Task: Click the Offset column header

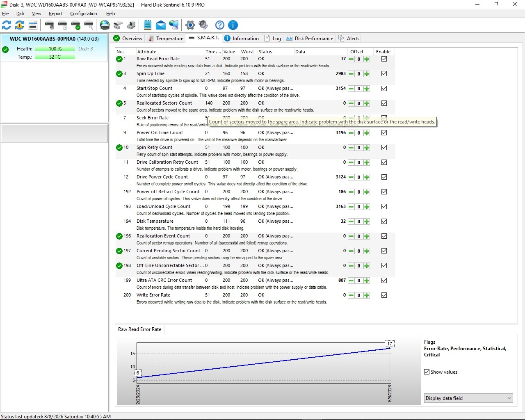Action: click(x=357, y=52)
